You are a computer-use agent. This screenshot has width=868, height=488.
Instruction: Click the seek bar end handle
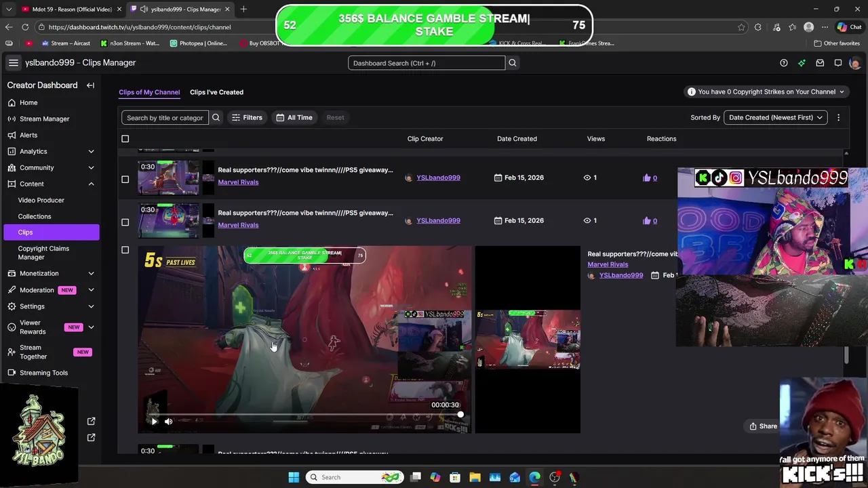(460, 414)
